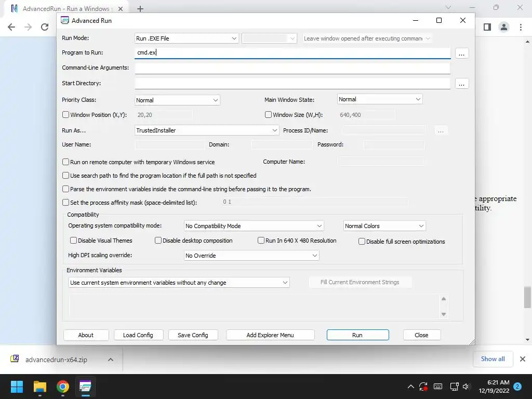
Task: Open the Normal Colors dropdown
Action: 384,226
